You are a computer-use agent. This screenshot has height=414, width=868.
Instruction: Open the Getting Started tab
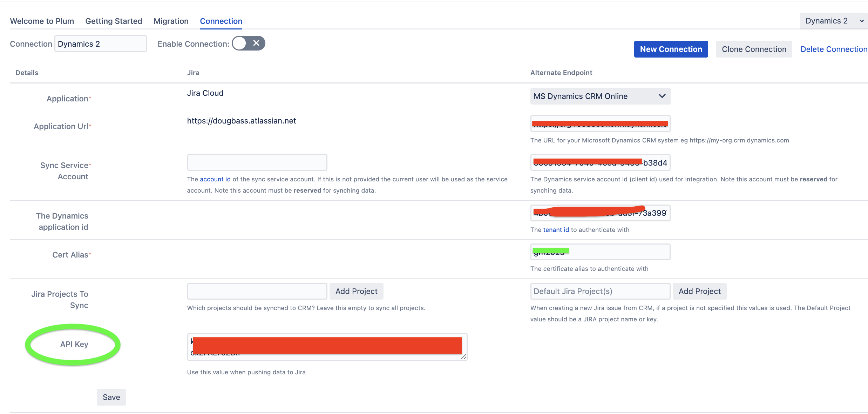[114, 21]
